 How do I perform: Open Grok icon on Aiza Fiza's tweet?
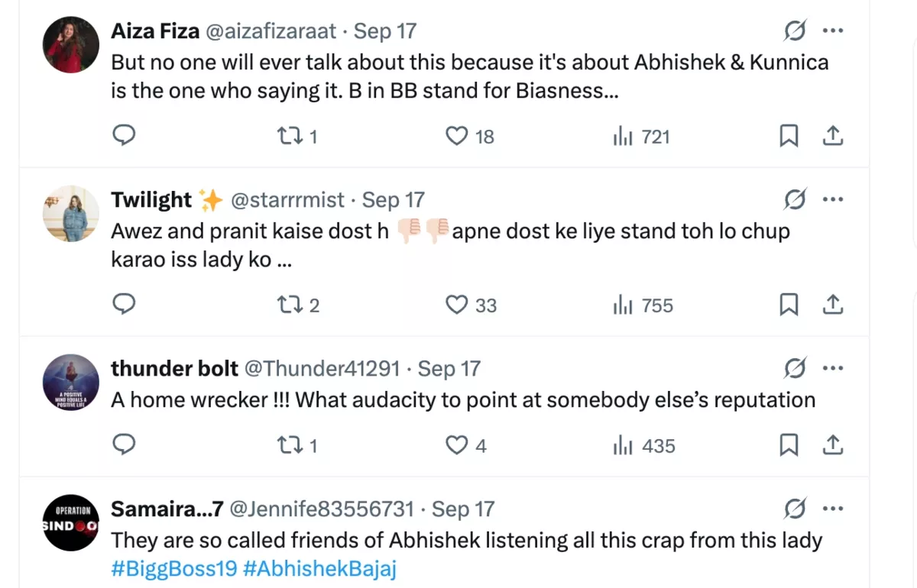click(x=795, y=31)
